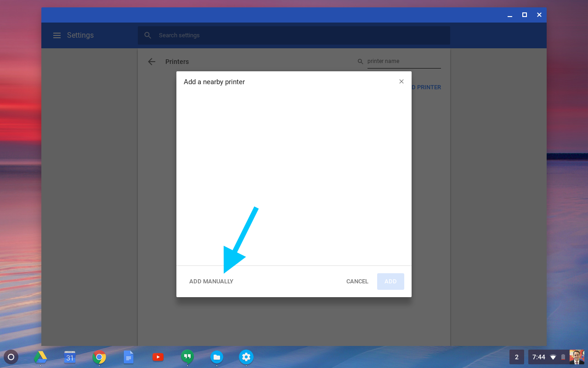Click the ADD MANUALLY button
Viewport: 588px width, 368px height.
[x=211, y=282]
